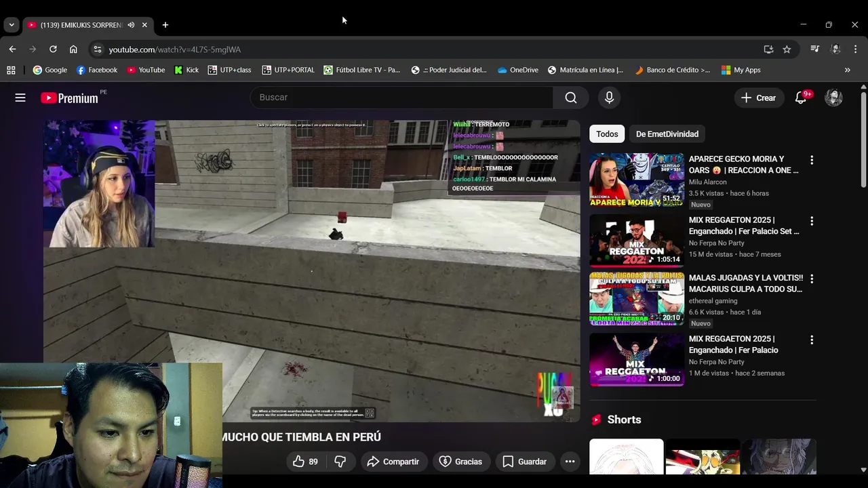Start voice search with microphone icon
Image resolution: width=868 pixels, height=488 pixels.
609,98
